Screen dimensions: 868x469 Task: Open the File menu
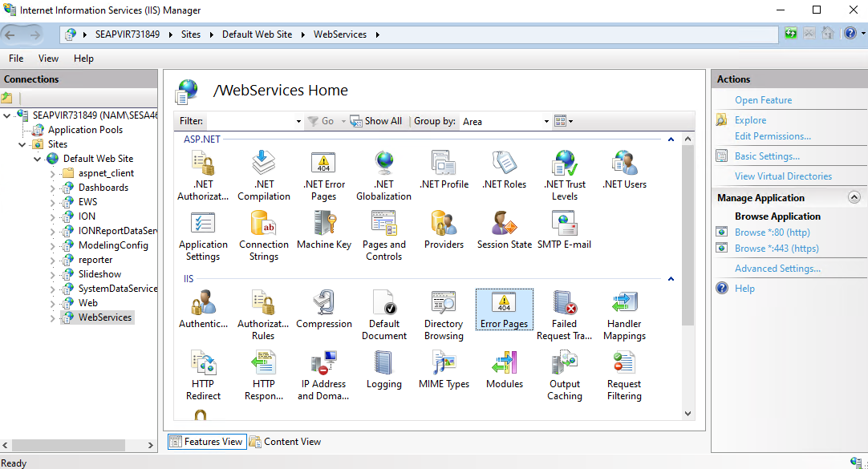click(16, 58)
